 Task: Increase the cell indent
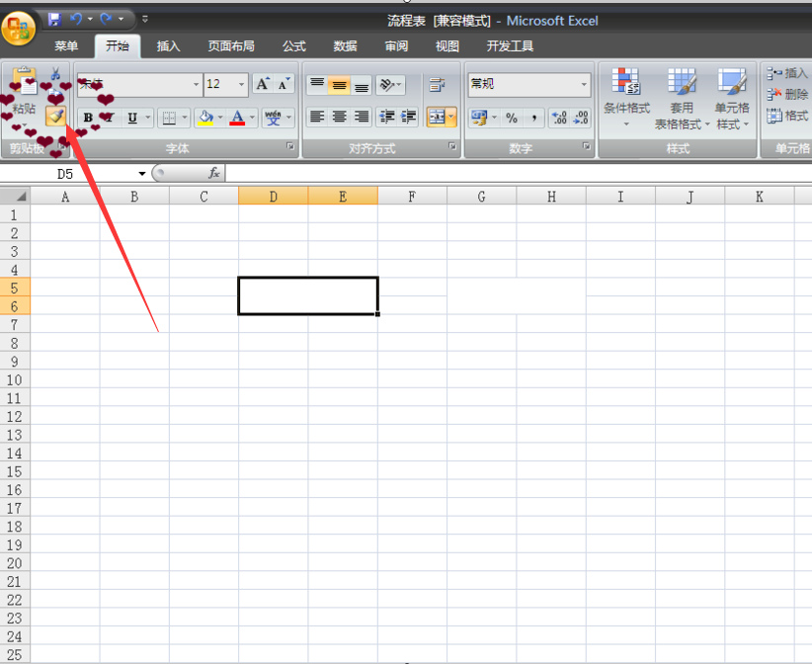(x=408, y=117)
